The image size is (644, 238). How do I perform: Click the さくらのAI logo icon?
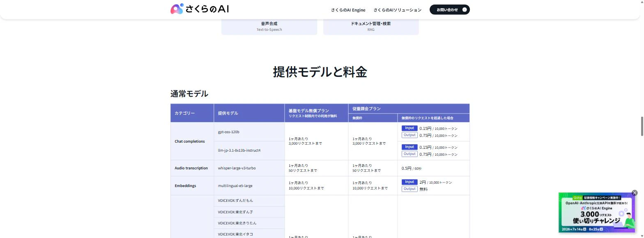[x=177, y=9]
